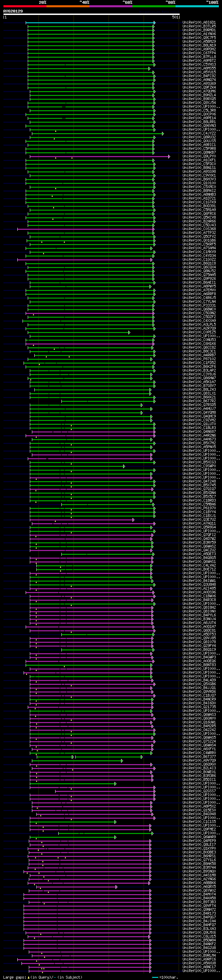The image size is (222, 980).
Task: Select the UniRef100_C0PEZ5 entry
Action: (x=199, y=332)
